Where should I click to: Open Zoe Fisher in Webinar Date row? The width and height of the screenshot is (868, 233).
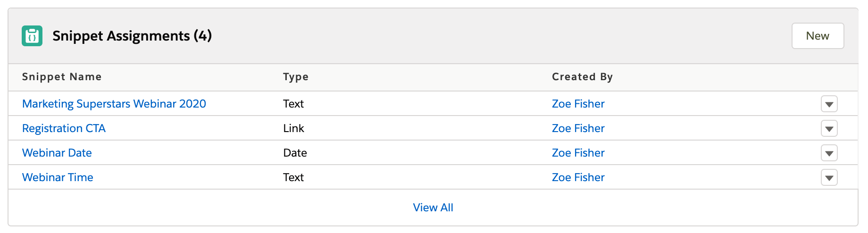pyautogui.click(x=578, y=153)
